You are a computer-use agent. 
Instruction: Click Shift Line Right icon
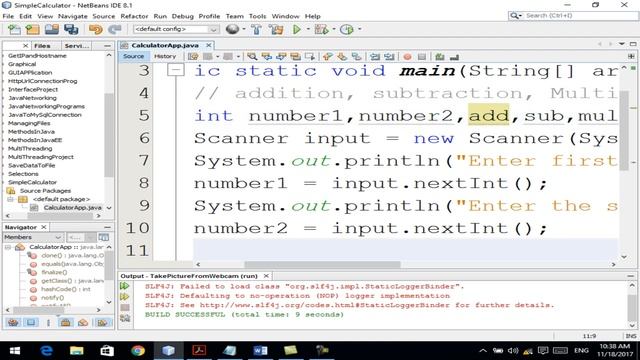click(x=389, y=57)
